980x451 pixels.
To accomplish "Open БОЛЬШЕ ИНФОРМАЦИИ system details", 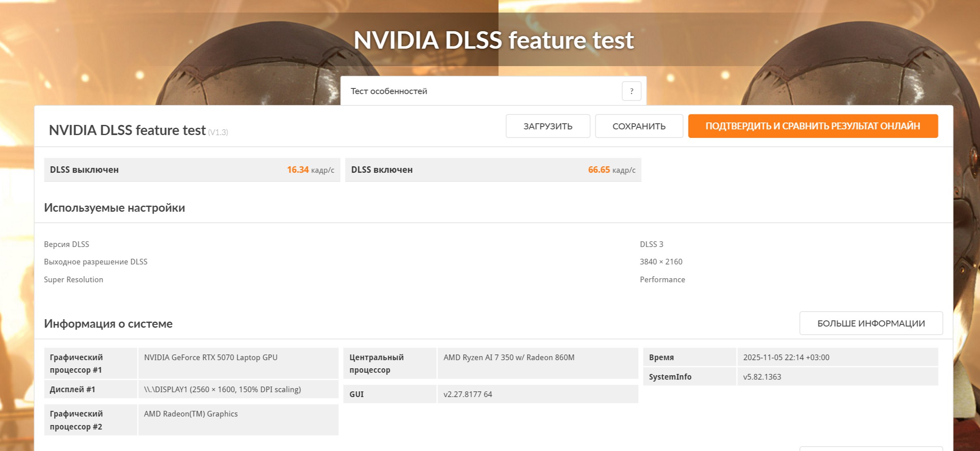I will (871, 323).
